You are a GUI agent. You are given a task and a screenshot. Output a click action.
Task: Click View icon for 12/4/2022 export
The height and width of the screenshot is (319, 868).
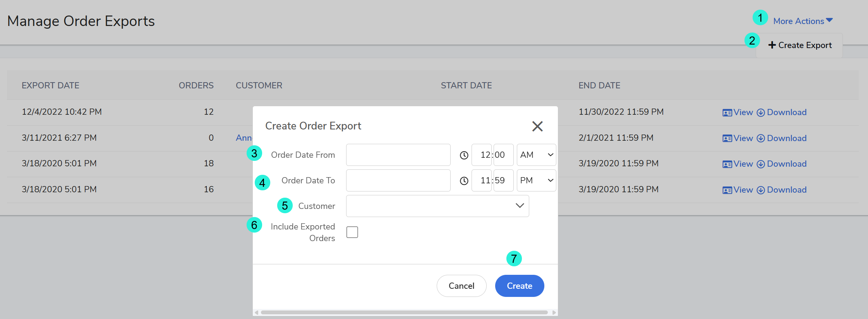coord(727,113)
